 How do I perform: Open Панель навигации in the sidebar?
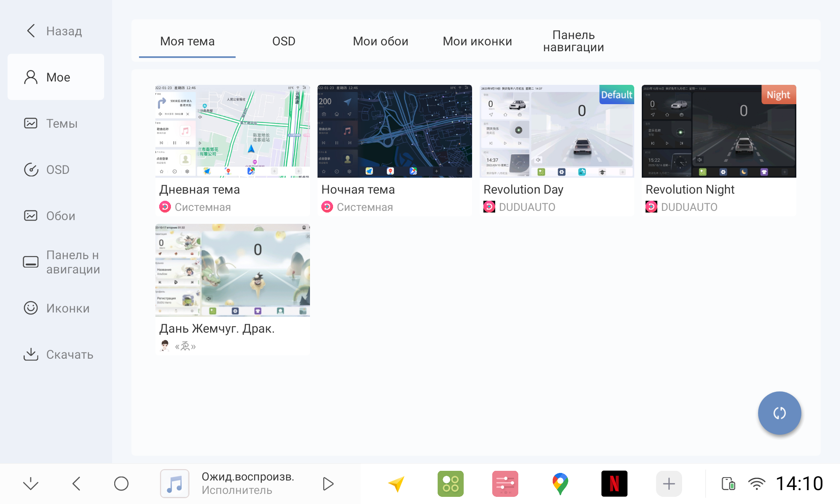point(56,262)
